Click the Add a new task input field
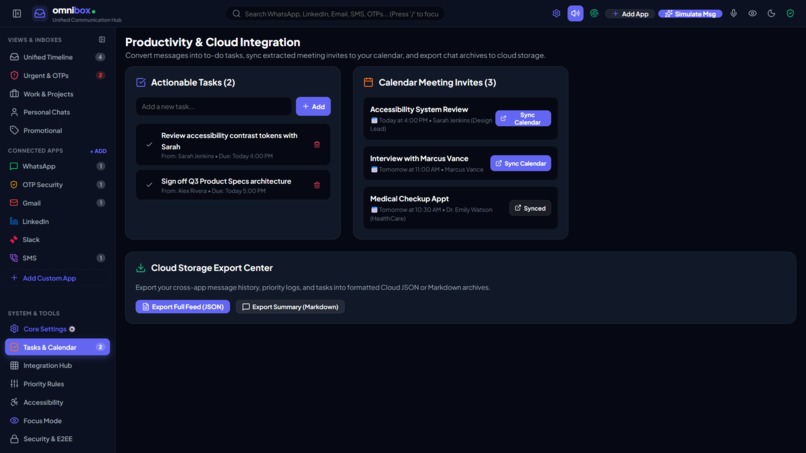Screen dimensions: 806x453 213,106
